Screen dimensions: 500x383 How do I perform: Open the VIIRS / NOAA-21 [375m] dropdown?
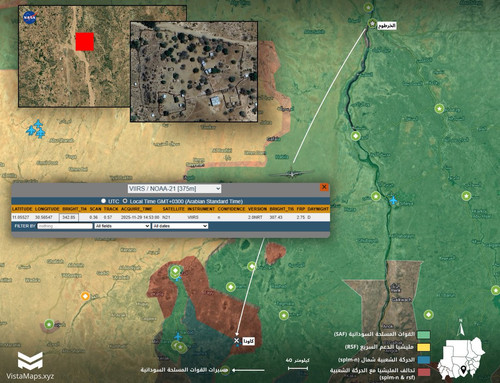point(174,189)
